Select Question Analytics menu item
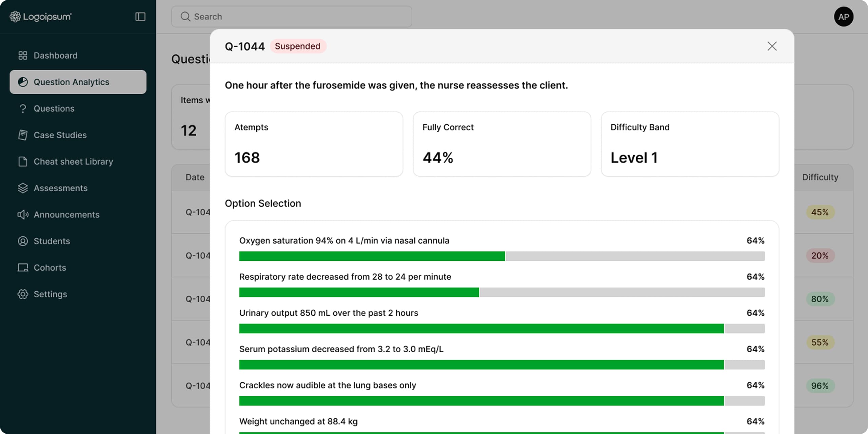The height and width of the screenshot is (434, 868). [78, 82]
